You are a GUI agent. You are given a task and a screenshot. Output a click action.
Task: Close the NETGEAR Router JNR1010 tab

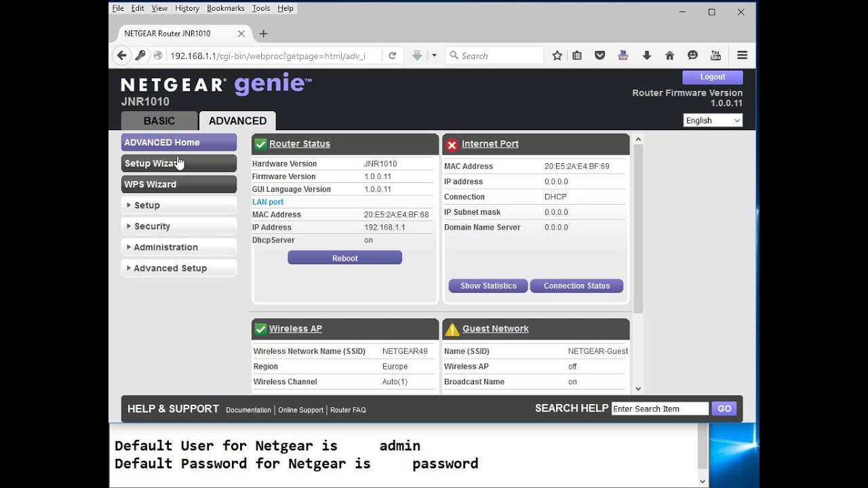pyautogui.click(x=241, y=33)
